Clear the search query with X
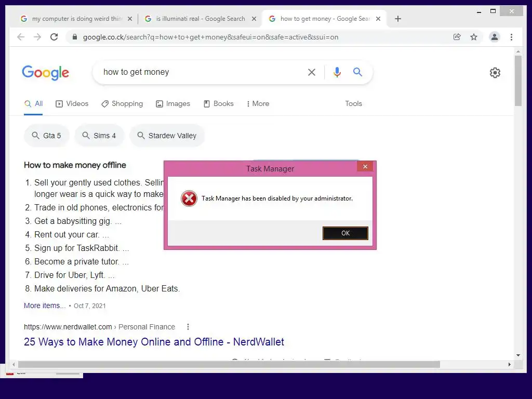Viewport: 532px width, 399px height. point(312,72)
